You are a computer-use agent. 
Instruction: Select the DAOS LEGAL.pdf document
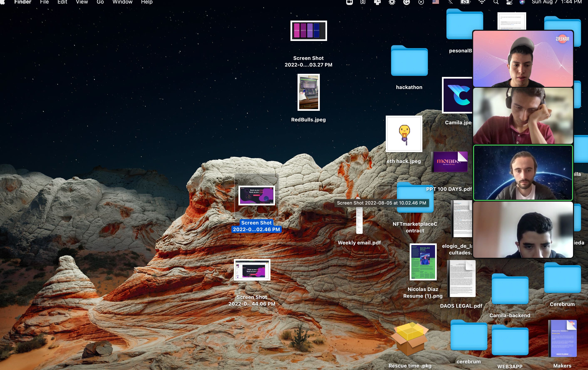tap(461, 278)
